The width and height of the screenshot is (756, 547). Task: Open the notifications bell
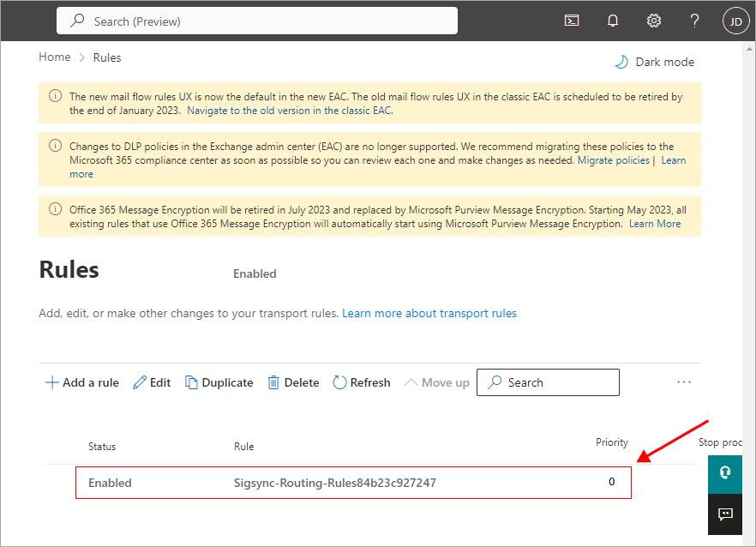(613, 21)
